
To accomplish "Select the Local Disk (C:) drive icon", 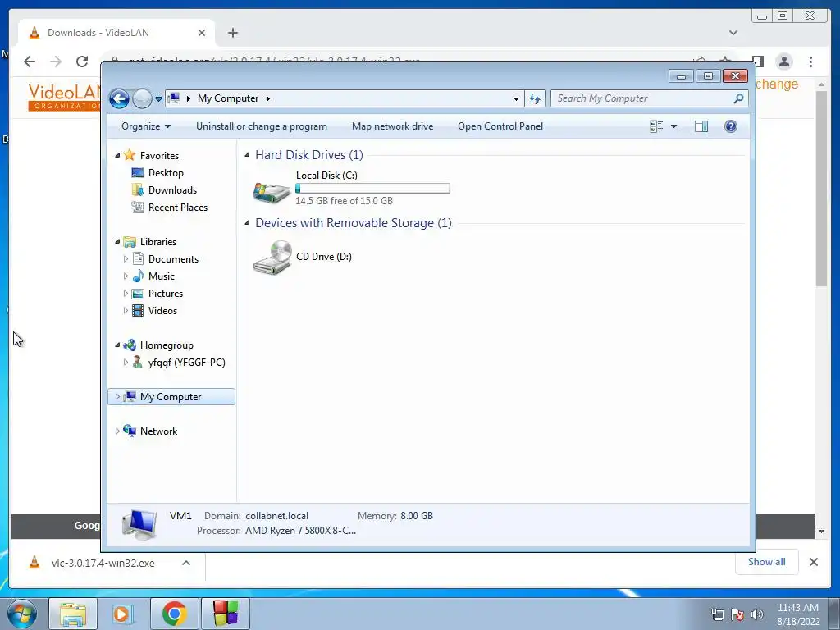I will pos(272,192).
